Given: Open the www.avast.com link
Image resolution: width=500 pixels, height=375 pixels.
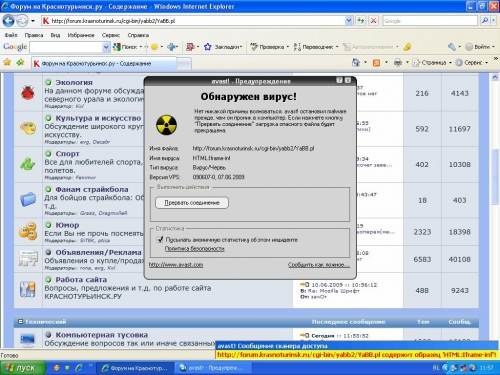Looking at the screenshot, I should point(176,265).
